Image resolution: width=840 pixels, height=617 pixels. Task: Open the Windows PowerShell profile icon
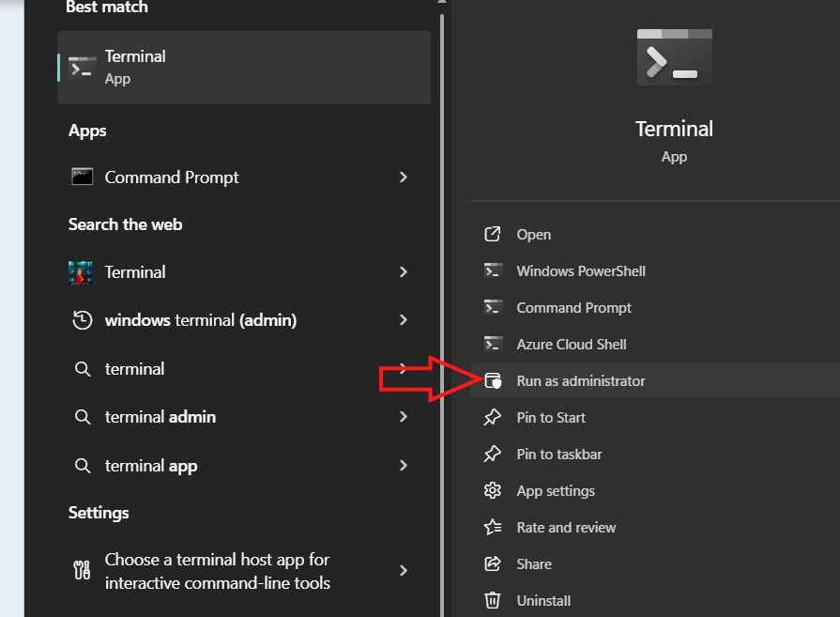click(x=492, y=270)
